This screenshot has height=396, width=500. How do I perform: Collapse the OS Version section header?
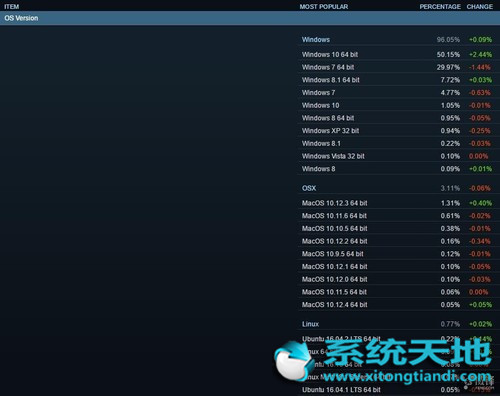250,18
